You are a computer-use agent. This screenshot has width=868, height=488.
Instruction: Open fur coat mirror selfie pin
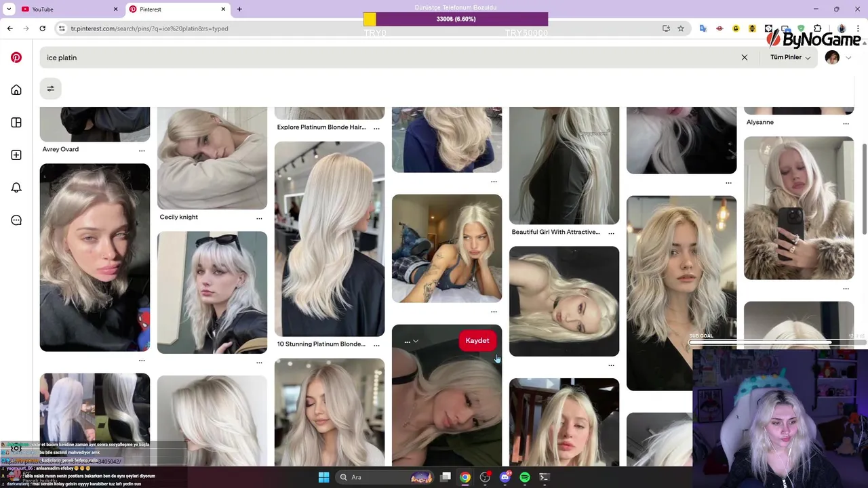(799, 208)
